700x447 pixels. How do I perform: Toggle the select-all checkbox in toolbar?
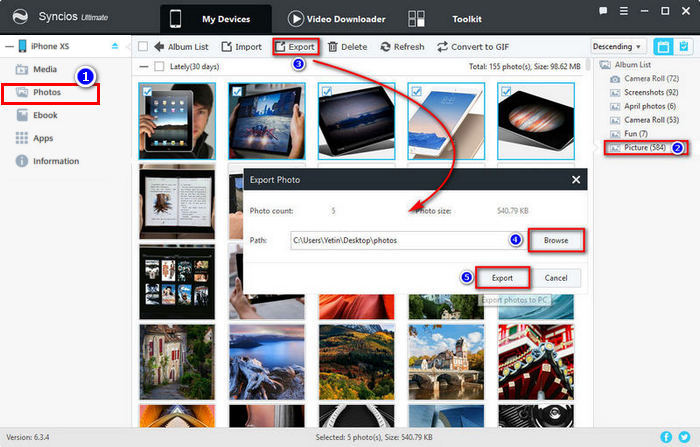(143, 46)
